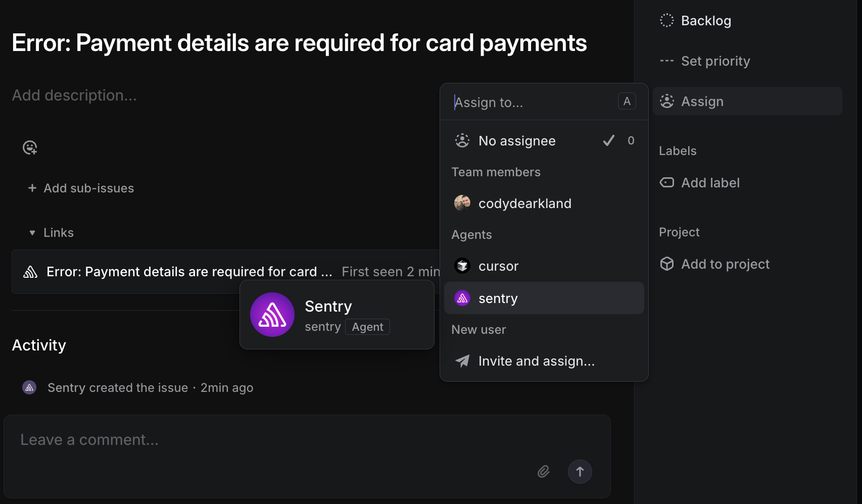This screenshot has width=862, height=504.
Task: Assign issue to codydearkland
Action: point(524,204)
